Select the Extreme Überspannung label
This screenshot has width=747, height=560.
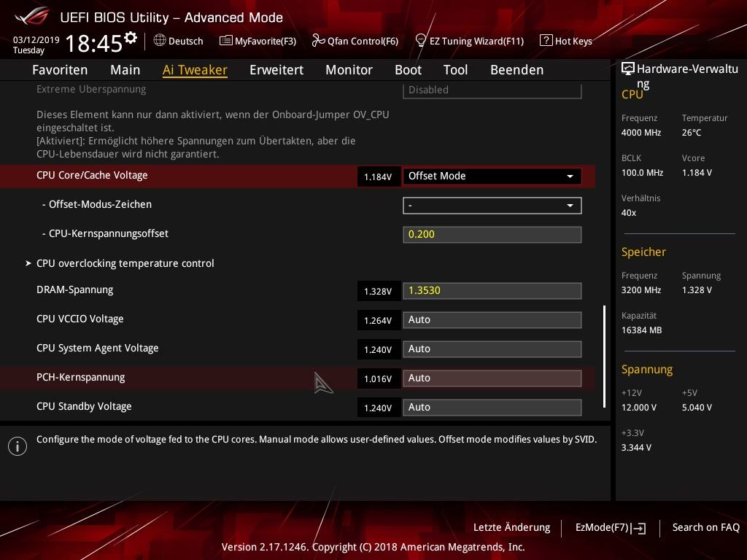pos(91,89)
